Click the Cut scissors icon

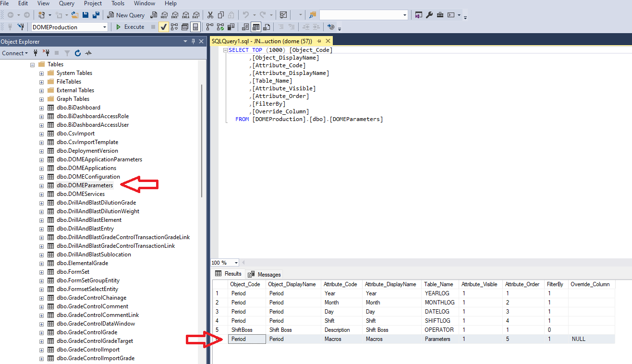210,15
